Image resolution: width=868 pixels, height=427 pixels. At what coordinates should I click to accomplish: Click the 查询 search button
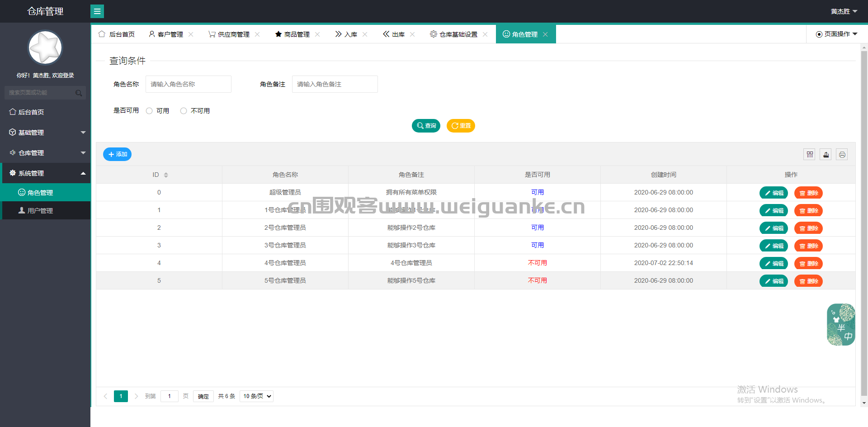(426, 126)
